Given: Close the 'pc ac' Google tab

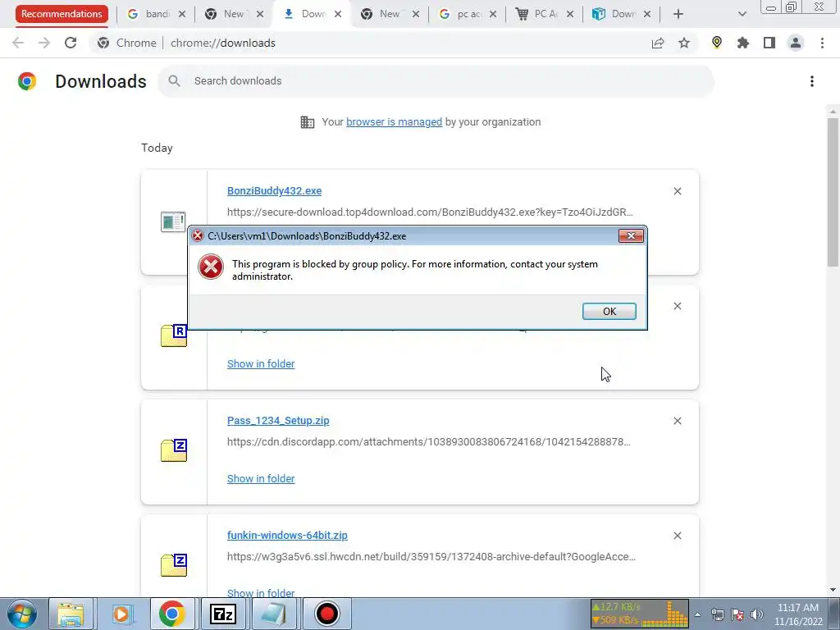Looking at the screenshot, I should click(x=493, y=14).
